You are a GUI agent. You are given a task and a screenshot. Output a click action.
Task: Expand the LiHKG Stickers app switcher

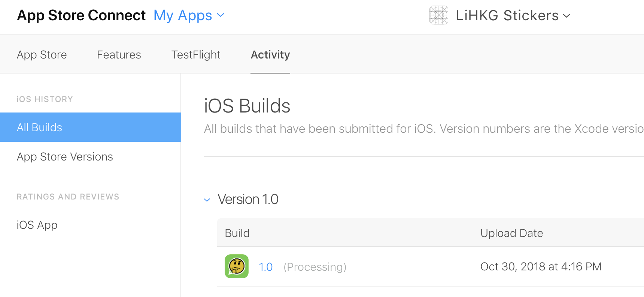pos(513,15)
